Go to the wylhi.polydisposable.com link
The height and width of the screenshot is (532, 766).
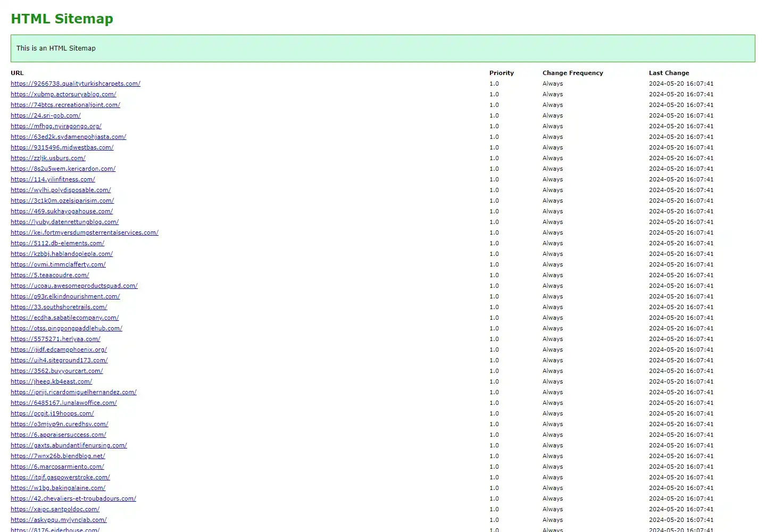pos(61,190)
